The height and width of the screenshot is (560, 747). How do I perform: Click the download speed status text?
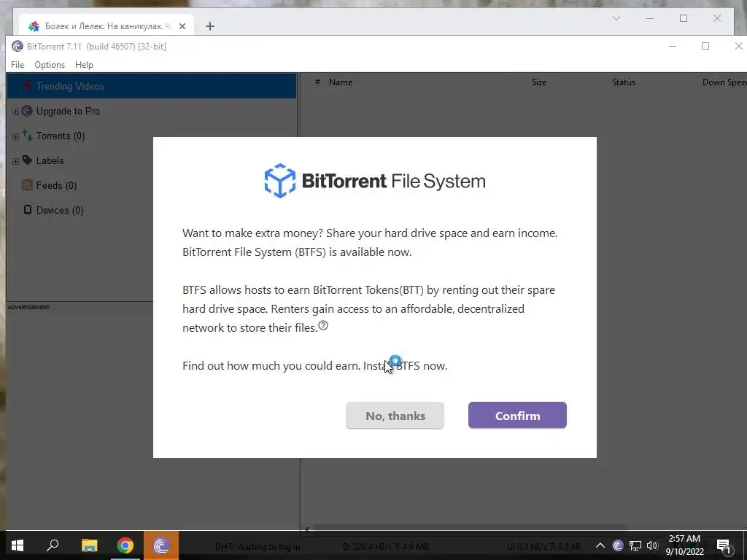386,547
